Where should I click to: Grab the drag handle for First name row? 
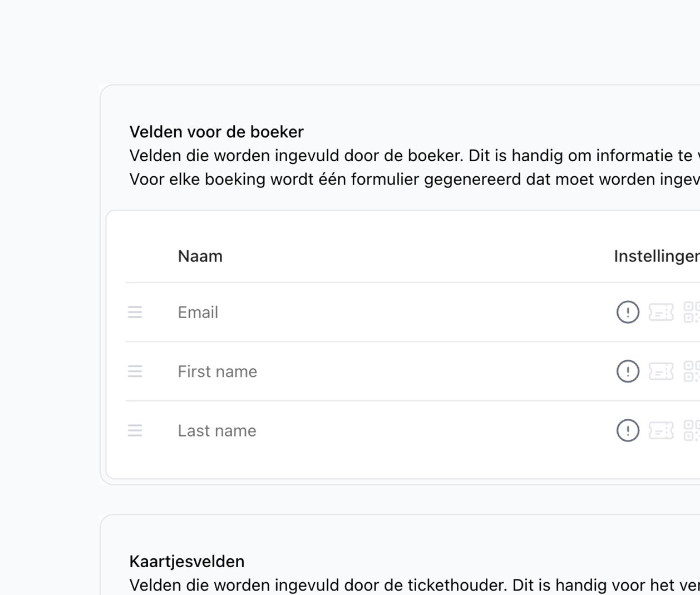point(135,371)
